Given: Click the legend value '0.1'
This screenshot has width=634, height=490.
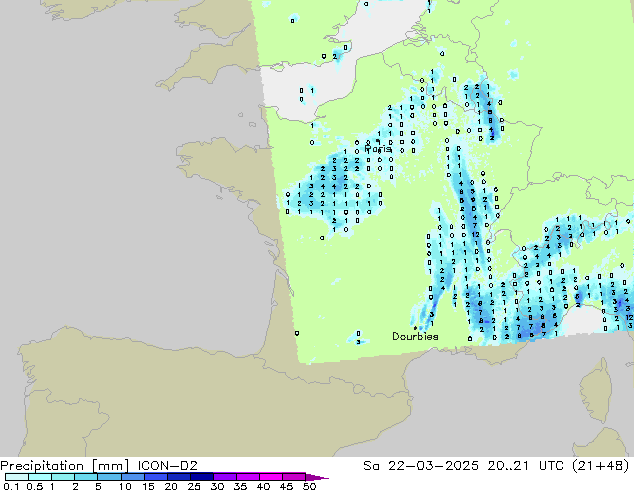Looking at the screenshot, I should coord(11,486).
